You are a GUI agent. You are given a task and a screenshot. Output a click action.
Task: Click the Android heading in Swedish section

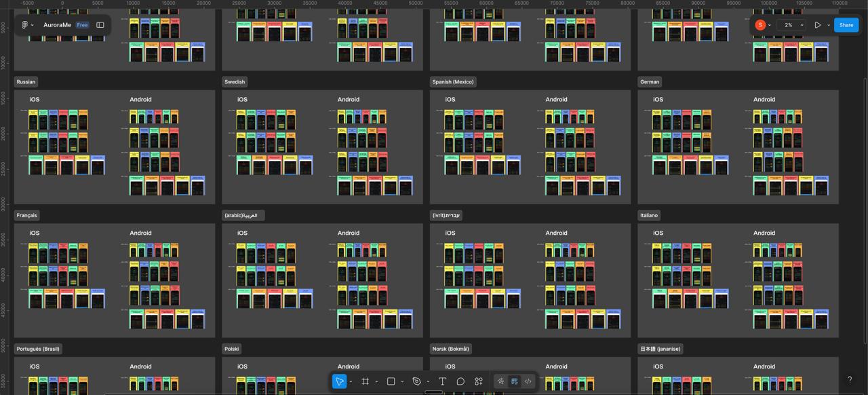pos(349,99)
